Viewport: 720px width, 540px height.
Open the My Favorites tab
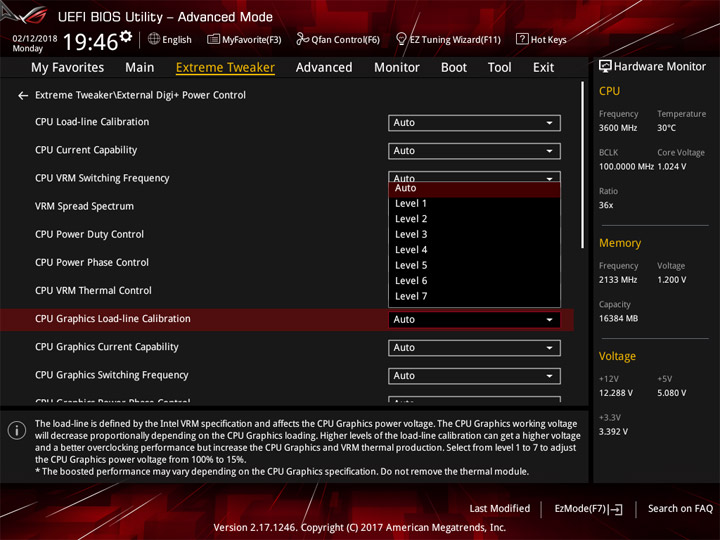click(x=68, y=68)
